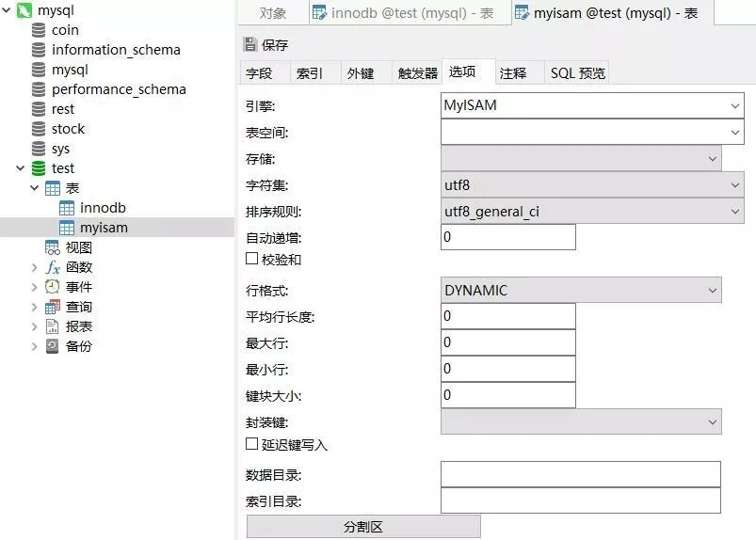756x540 pixels.
Task: Expand the 备份 backup node
Action: tap(34, 346)
